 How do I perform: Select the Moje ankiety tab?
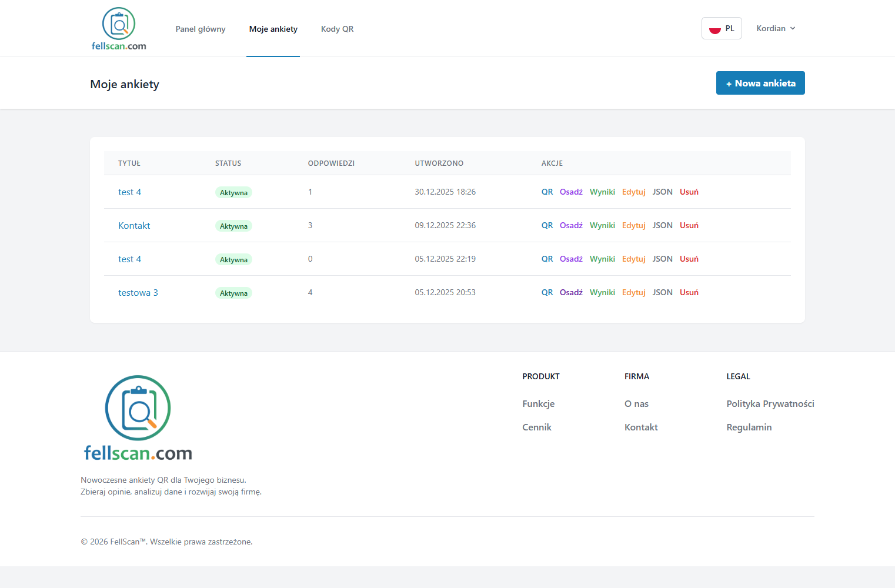click(273, 29)
